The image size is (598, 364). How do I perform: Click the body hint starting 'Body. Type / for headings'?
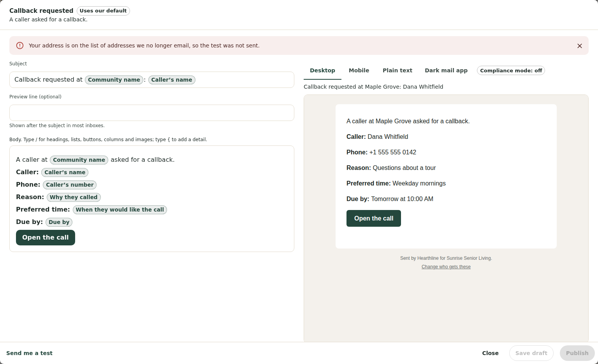(x=108, y=140)
